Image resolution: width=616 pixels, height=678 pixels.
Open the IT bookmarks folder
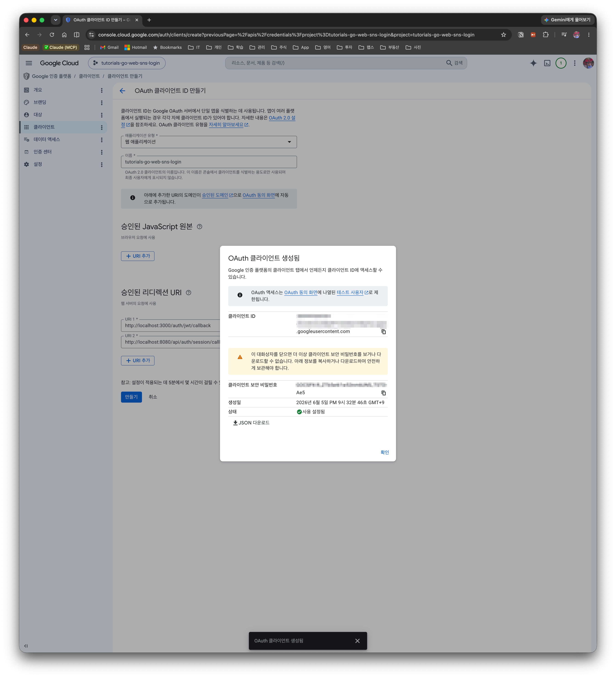pyautogui.click(x=194, y=48)
